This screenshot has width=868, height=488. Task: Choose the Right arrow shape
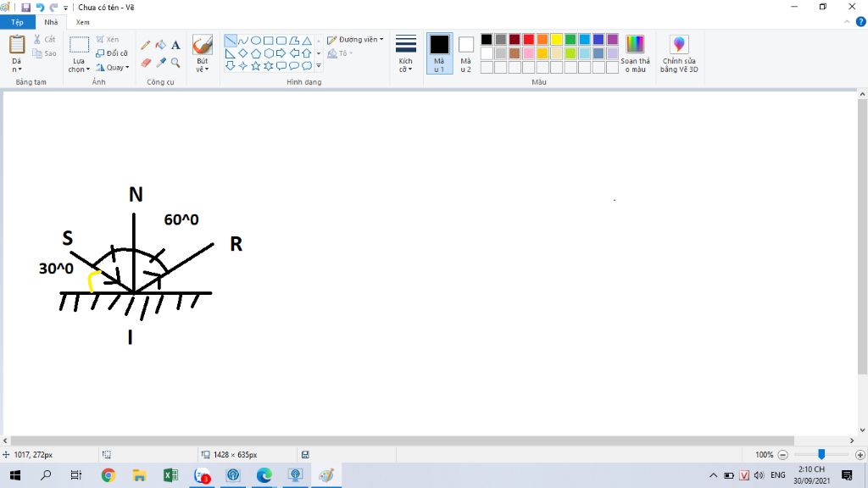pyautogui.click(x=281, y=53)
